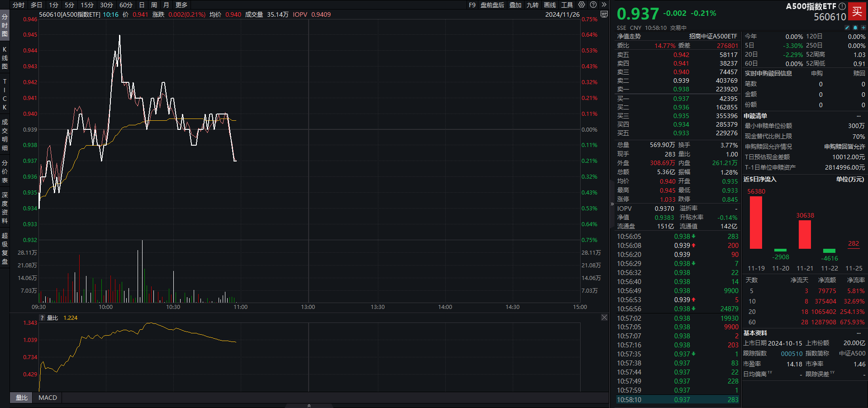Click 卖五 price 0.942 in order book
The width and height of the screenshot is (868, 408).
pyautogui.click(x=681, y=55)
